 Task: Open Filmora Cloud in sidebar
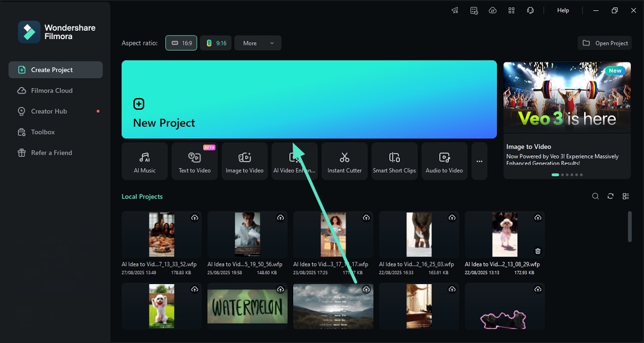55,91
